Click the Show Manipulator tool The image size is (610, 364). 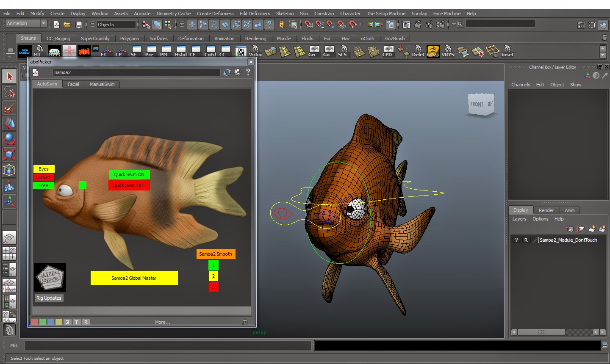point(9,201)
